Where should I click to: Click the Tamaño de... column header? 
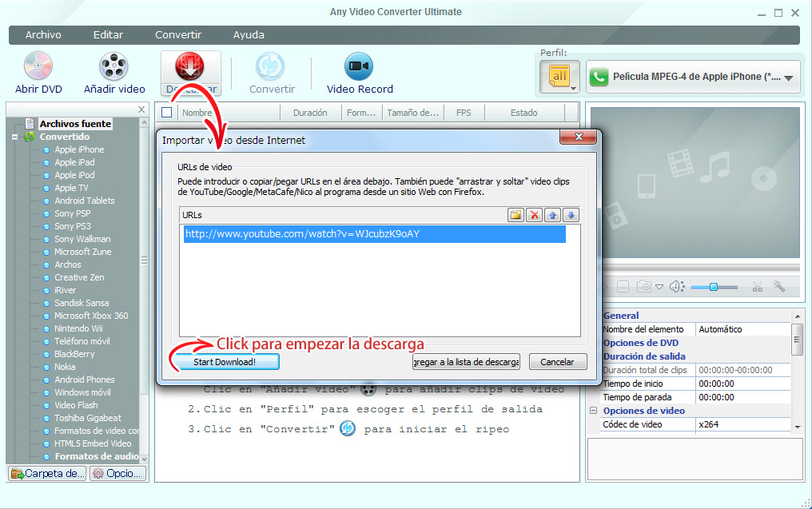click(x=412, y=113)
